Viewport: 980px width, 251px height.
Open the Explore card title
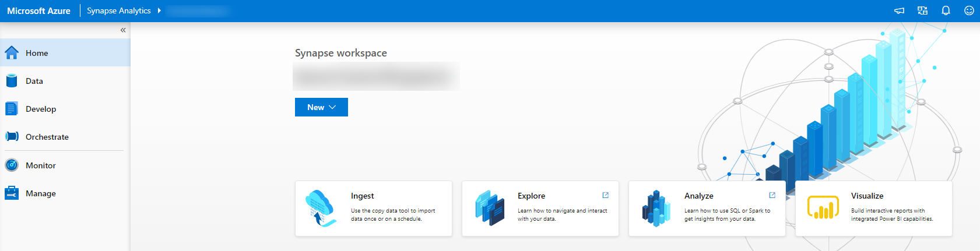tap(532, 196)
